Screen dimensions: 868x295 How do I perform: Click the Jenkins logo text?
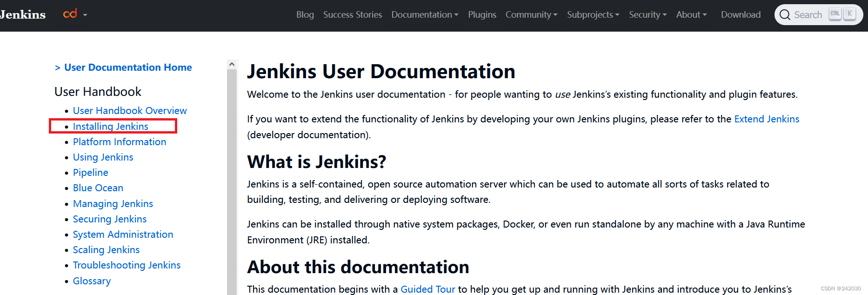(x=22, y=14)
